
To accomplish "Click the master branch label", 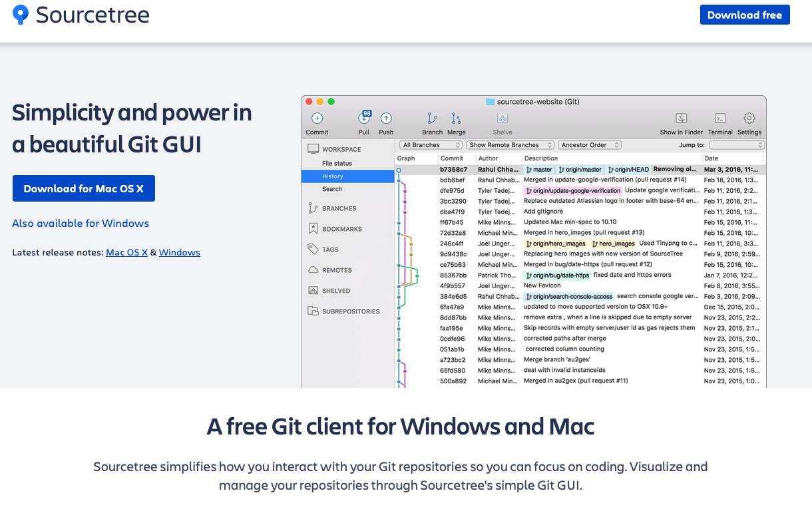I will [539, 170].
